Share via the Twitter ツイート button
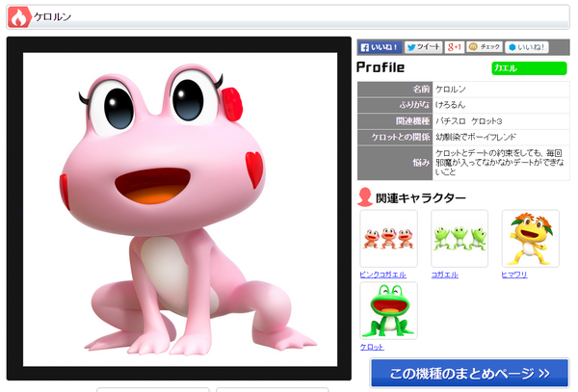This screenshot has width=578, height=392. coord(424,47)
